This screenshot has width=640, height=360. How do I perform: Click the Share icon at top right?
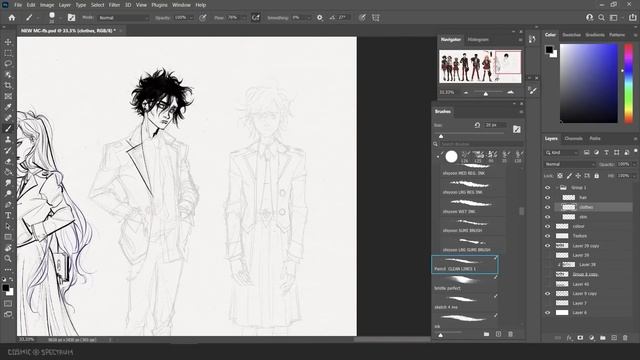[632, 18]
